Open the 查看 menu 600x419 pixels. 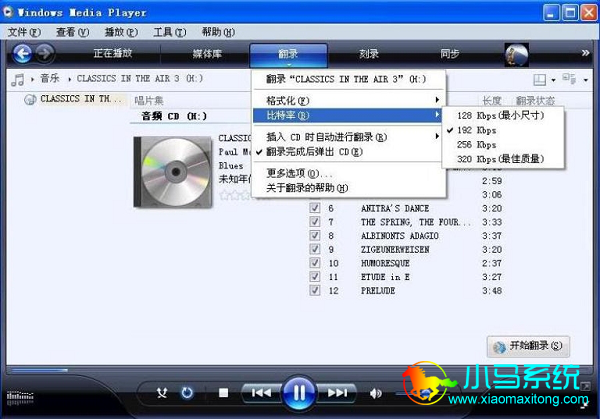pos(73,32)
